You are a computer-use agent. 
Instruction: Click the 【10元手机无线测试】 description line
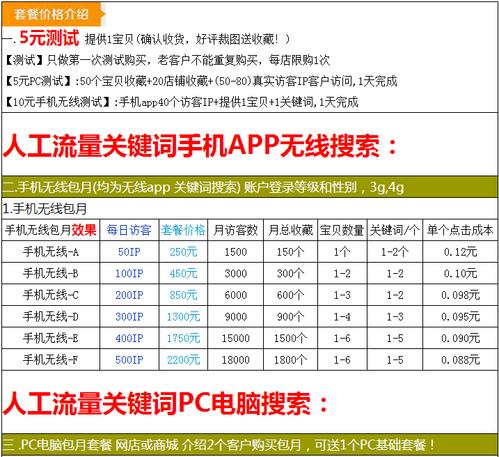[x=181, y=102]
